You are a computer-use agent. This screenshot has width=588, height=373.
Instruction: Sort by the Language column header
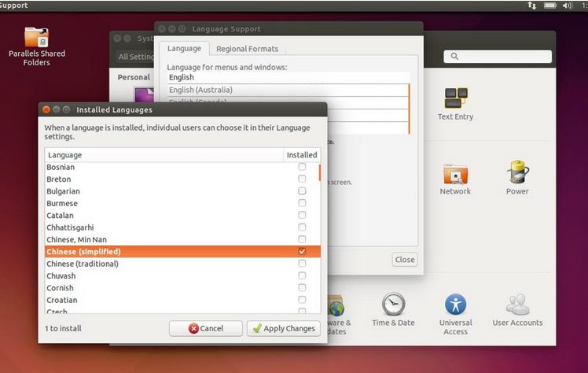[x=164, y=155]
